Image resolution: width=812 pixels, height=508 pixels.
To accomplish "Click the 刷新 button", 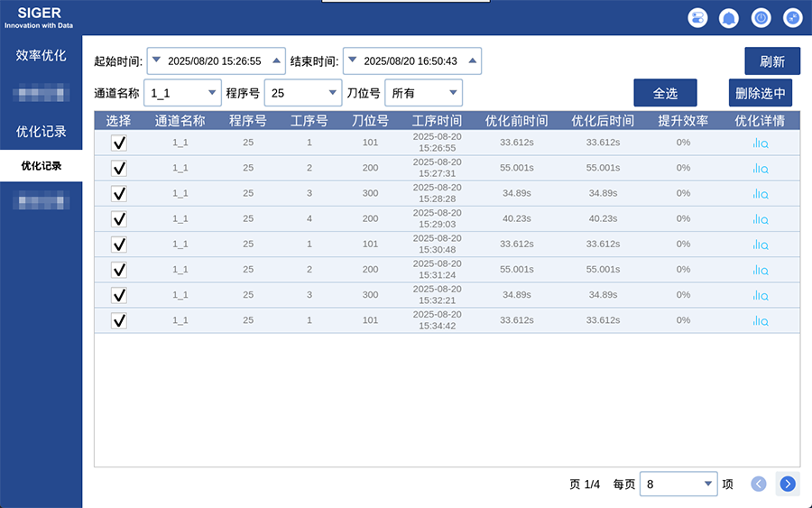I will pos(771,61).
